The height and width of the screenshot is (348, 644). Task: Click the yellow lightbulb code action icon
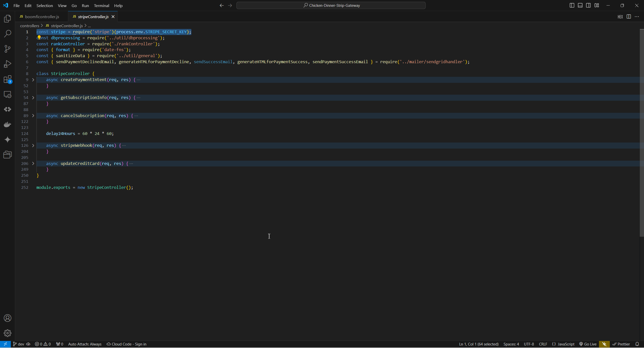39,37
